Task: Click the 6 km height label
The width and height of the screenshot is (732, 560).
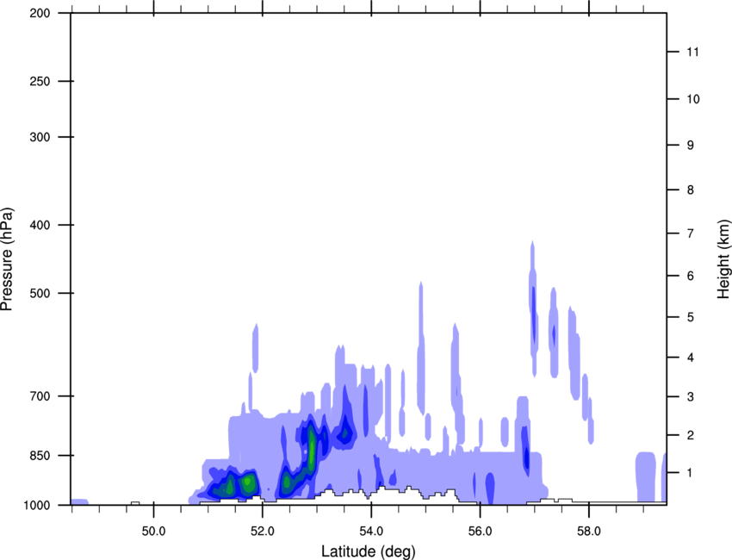Action: [x=691, y=276]
